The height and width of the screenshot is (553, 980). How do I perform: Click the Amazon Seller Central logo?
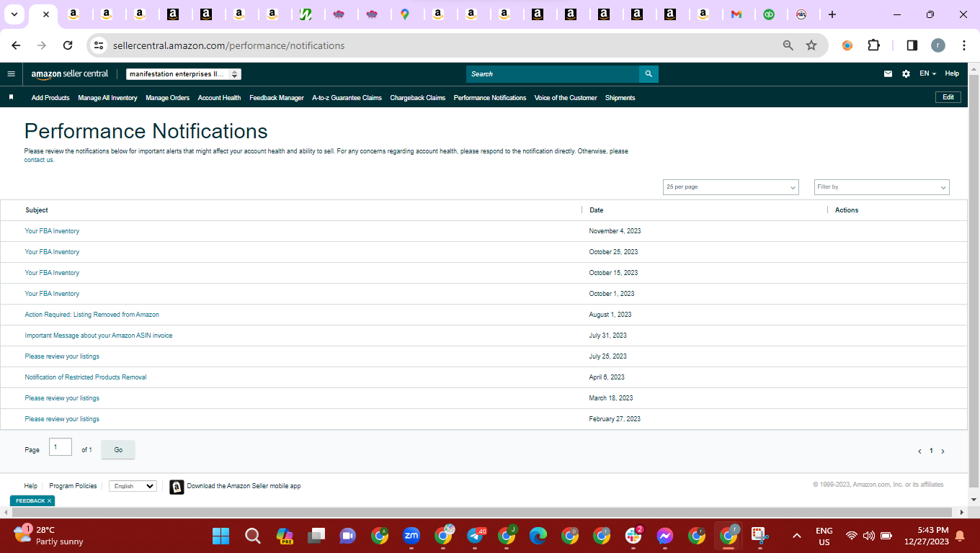[x=70, y=73]
